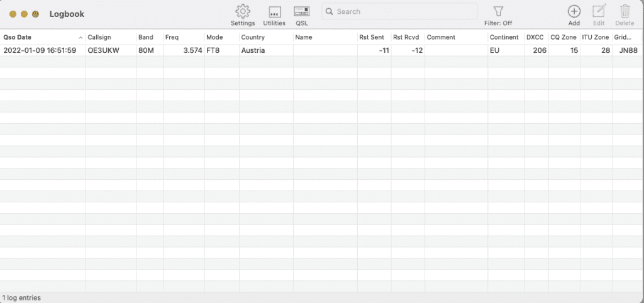This screenshot has height=303, width=644.
Task: Click the Delete trash icon
Action: (x=625, y=11)
